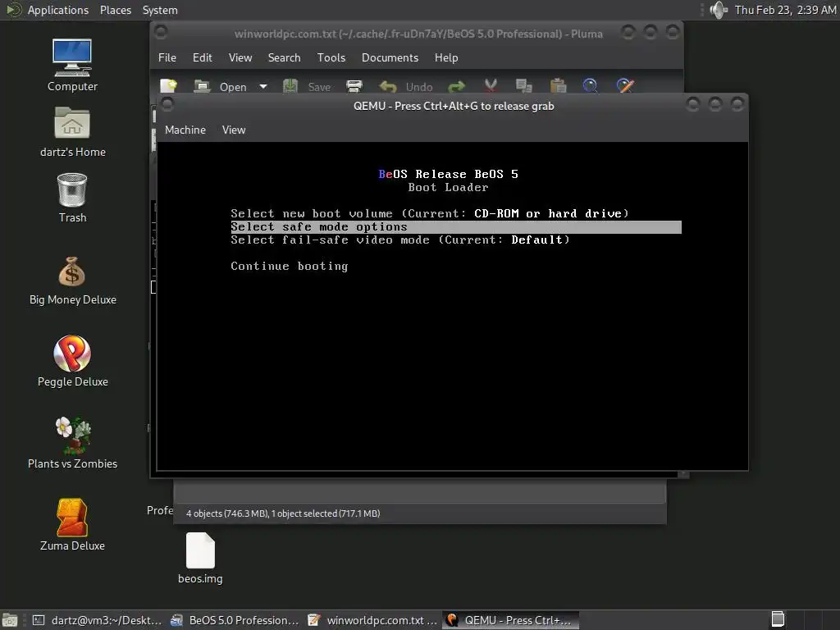The height and width of the screenshot is (630, 840).
Task: Select the beos.img file icon
Action: coord(200,558)
